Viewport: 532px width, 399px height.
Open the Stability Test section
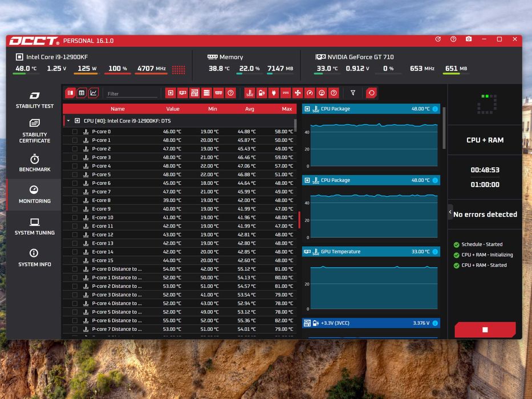(35, 100)
